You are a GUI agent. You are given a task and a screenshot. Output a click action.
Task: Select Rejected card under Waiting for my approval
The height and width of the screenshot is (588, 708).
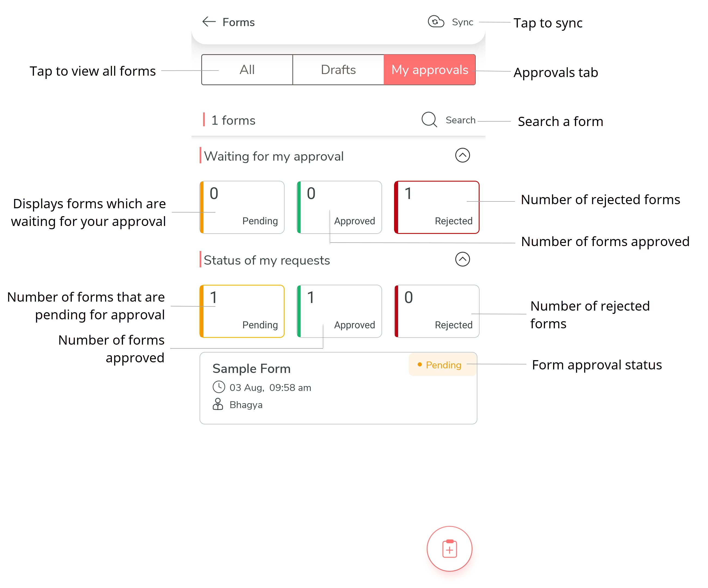(x=437, y=207)
